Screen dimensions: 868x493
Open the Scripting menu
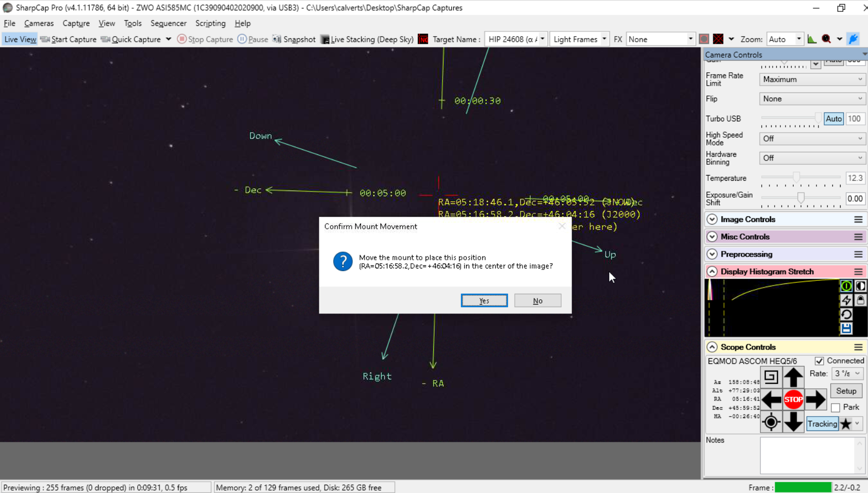coord(210,23)
